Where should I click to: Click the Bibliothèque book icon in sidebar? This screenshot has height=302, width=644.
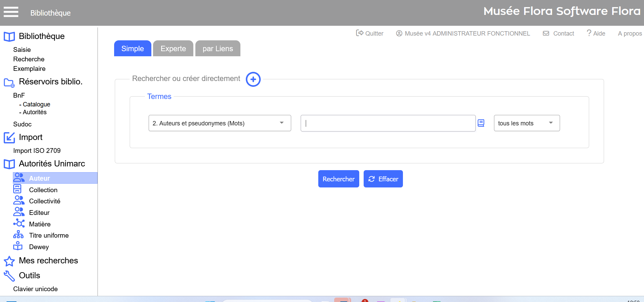(9, 37)
